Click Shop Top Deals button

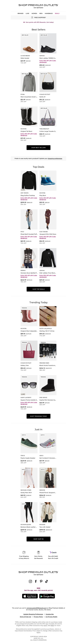pos(38,289)
